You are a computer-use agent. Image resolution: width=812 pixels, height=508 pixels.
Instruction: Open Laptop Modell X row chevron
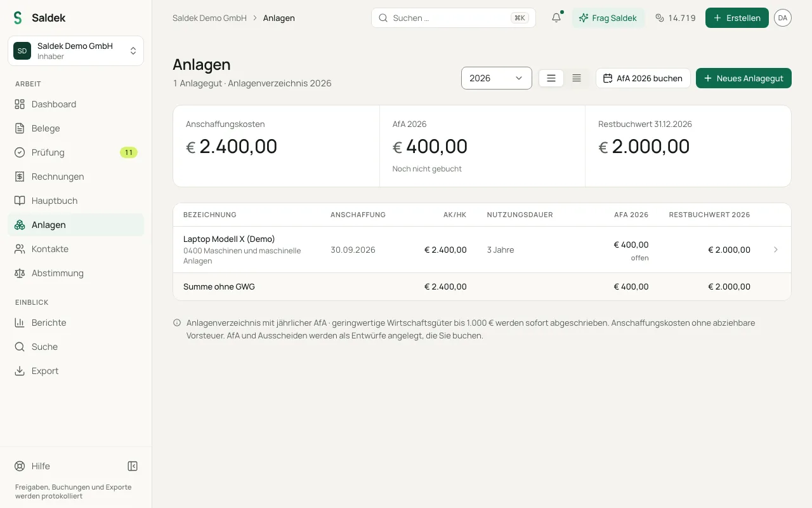(776, 250)
